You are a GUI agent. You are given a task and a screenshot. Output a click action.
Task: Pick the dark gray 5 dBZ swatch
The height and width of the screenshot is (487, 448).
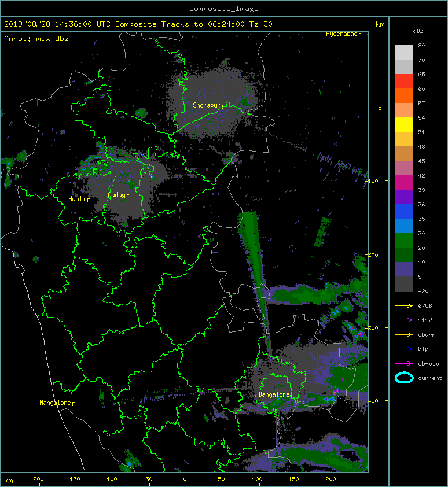point(404,284)
